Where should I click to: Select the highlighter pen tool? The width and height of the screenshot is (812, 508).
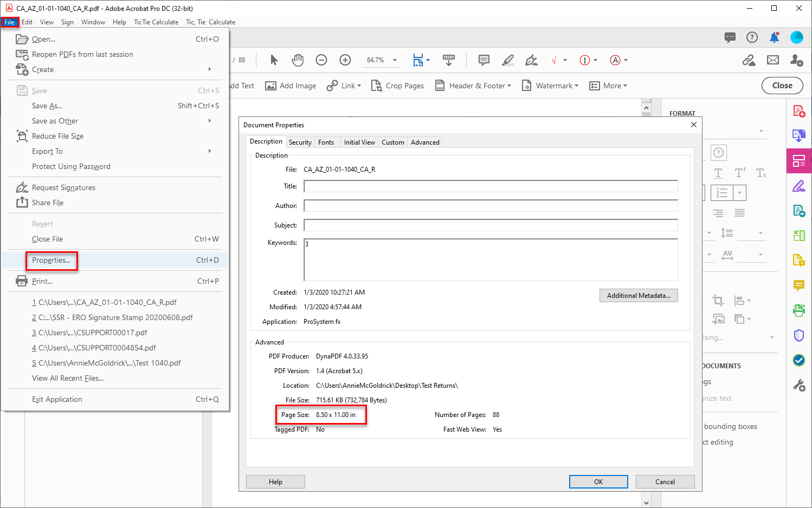pyautogui.click(x=508, y=60)
